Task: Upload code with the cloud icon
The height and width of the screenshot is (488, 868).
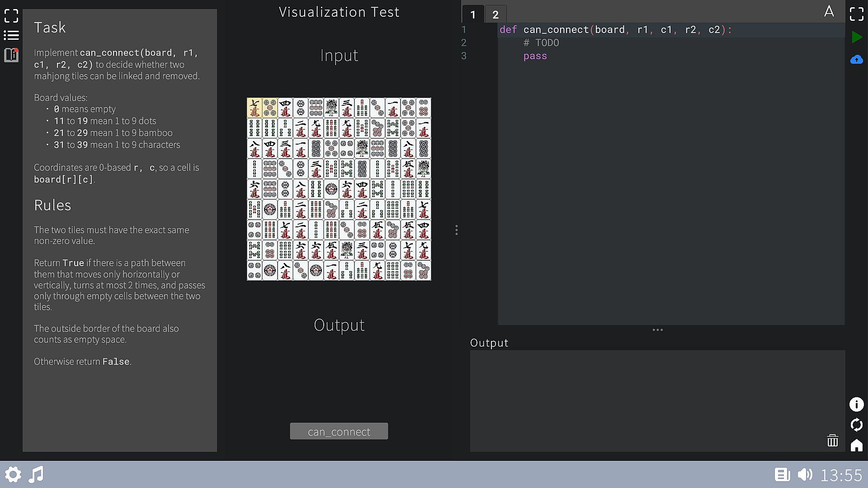Action: [856, 60]
